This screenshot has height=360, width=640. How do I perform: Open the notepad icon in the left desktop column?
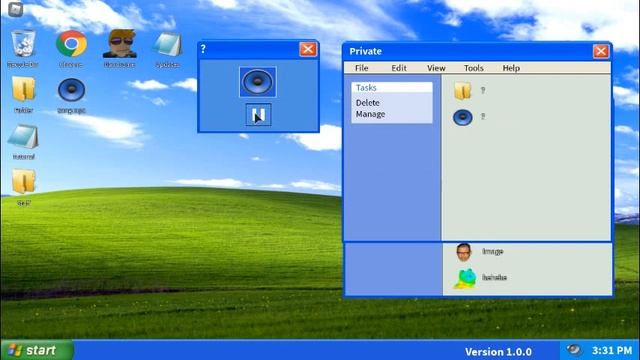(23, 137)
